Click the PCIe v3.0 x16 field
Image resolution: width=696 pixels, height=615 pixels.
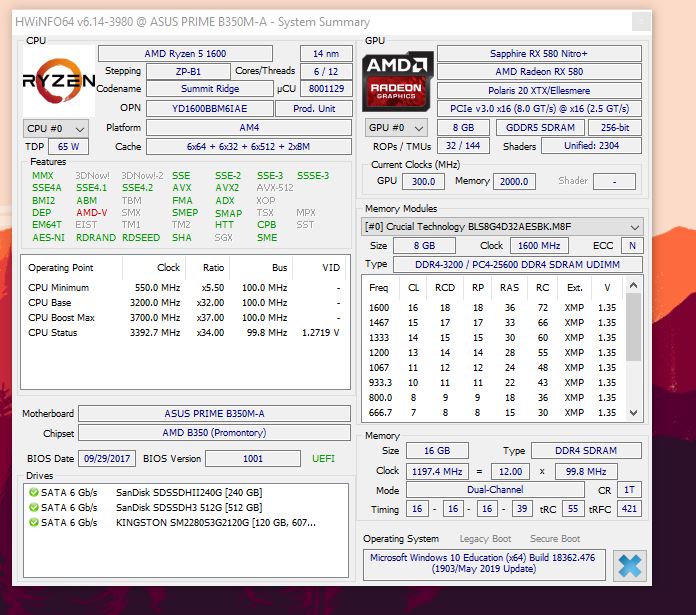point(539,109)
